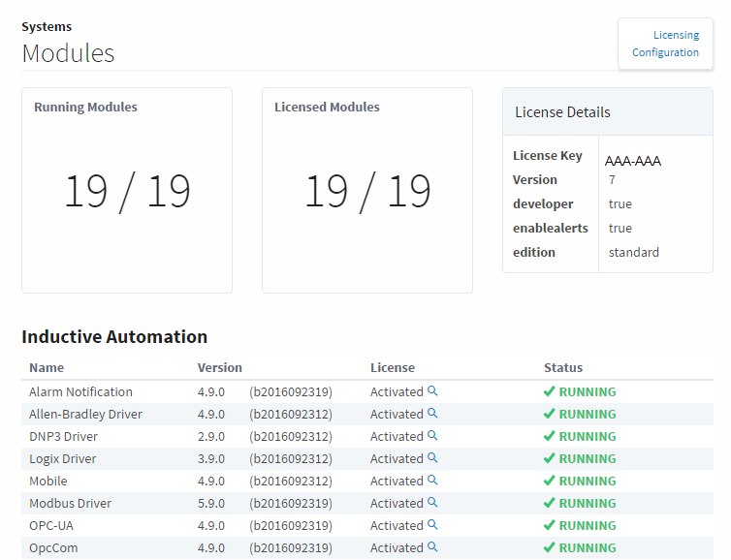Click the License Details panel header
731x560 pixels.
coord(562,112)
